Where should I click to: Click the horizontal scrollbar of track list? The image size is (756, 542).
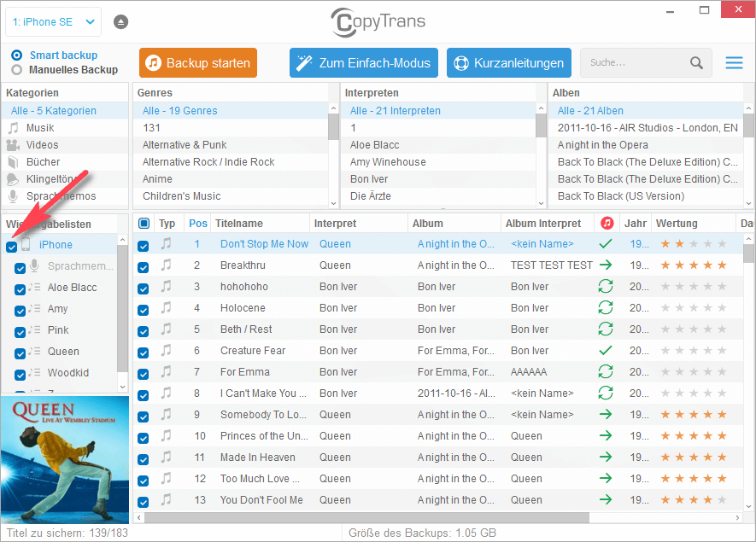(366, 517)
